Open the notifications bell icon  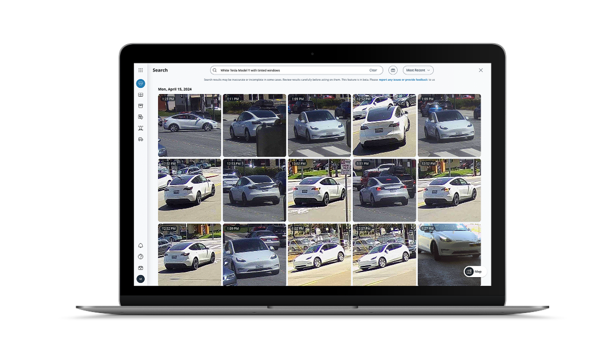(x=141, y=245)
